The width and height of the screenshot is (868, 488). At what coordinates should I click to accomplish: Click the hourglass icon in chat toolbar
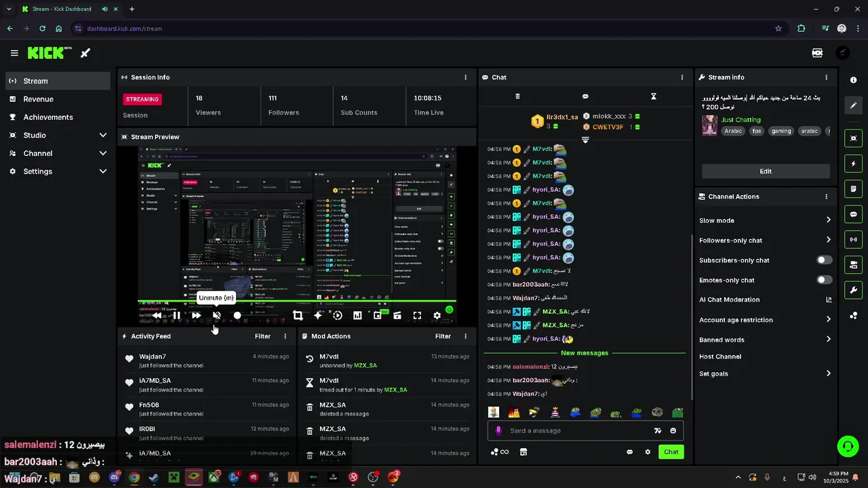coord(654,96)
